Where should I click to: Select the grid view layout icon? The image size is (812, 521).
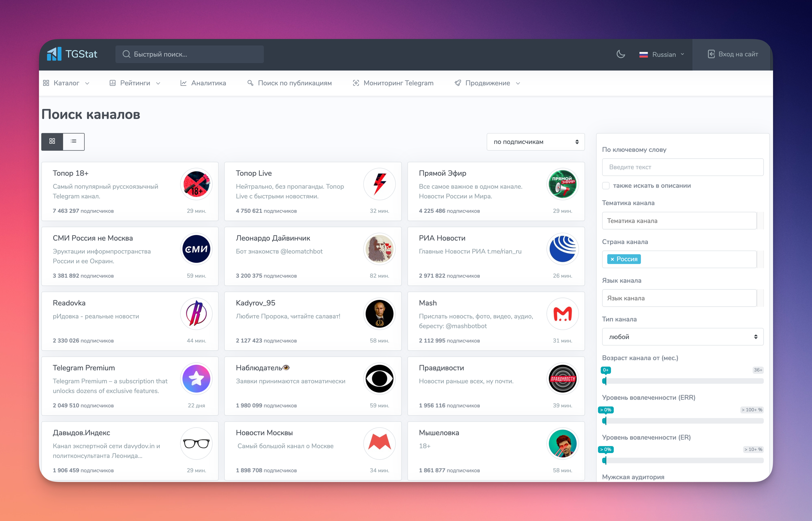point(52,141)
